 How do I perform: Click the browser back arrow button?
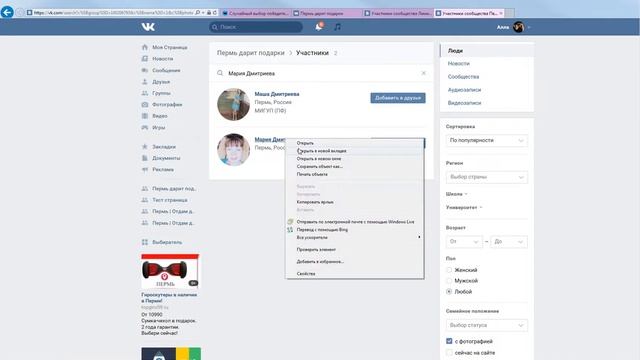pos(7,12)
